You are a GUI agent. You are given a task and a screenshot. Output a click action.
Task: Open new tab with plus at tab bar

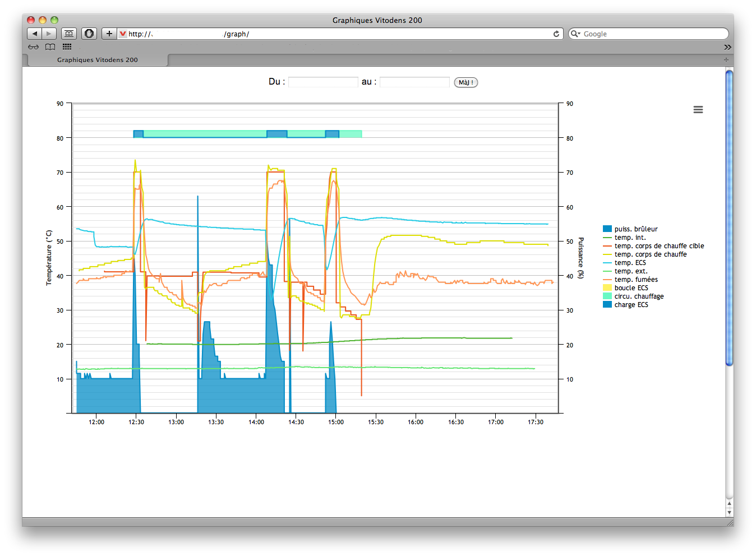pos(726,59)
